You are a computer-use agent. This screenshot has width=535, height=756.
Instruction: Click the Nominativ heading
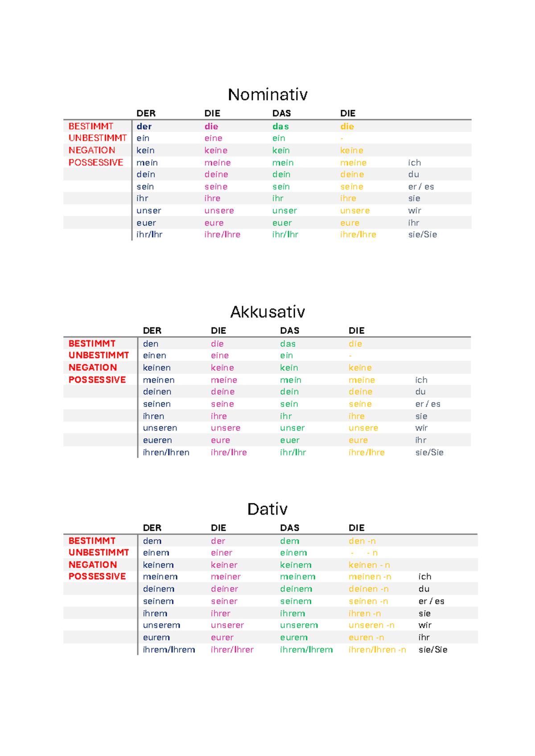tap(267, 94)
